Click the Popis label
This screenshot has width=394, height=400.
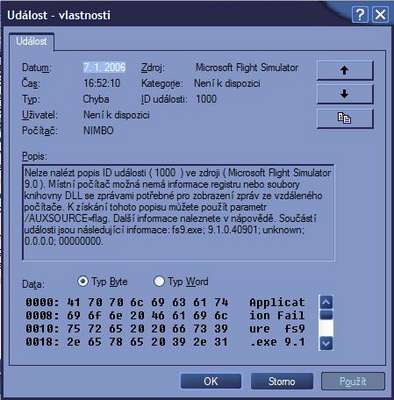(35, 156)
